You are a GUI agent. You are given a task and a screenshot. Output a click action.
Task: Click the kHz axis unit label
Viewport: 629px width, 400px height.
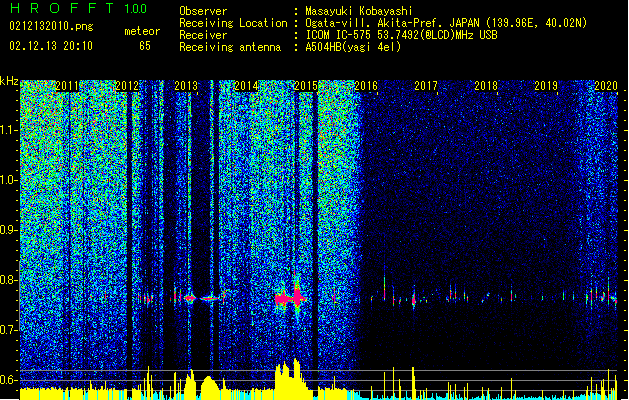point(9,81)
